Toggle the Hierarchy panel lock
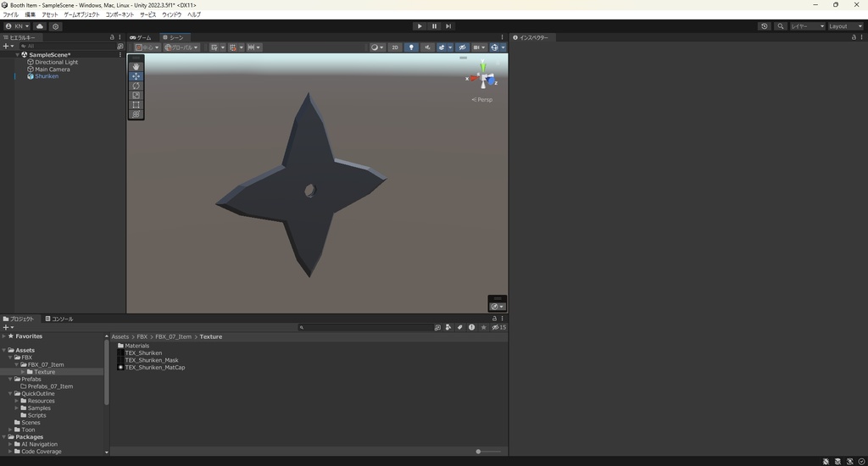The height and width of the screenshot is (466, 868). (x=112, y=37)
